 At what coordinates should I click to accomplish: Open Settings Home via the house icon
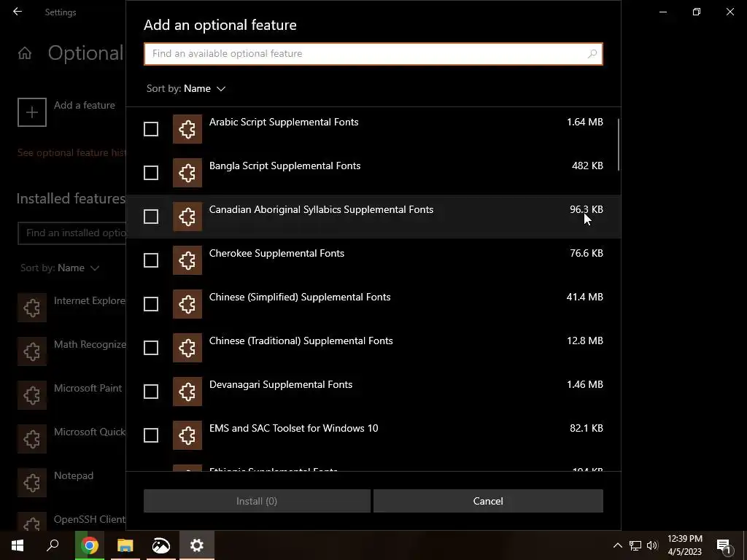pos(25,53)
